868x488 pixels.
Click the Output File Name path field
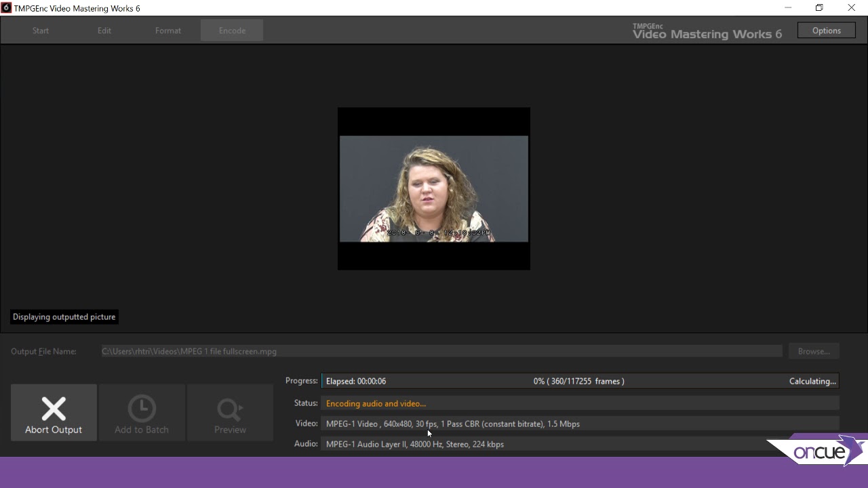tap(441, 351)
